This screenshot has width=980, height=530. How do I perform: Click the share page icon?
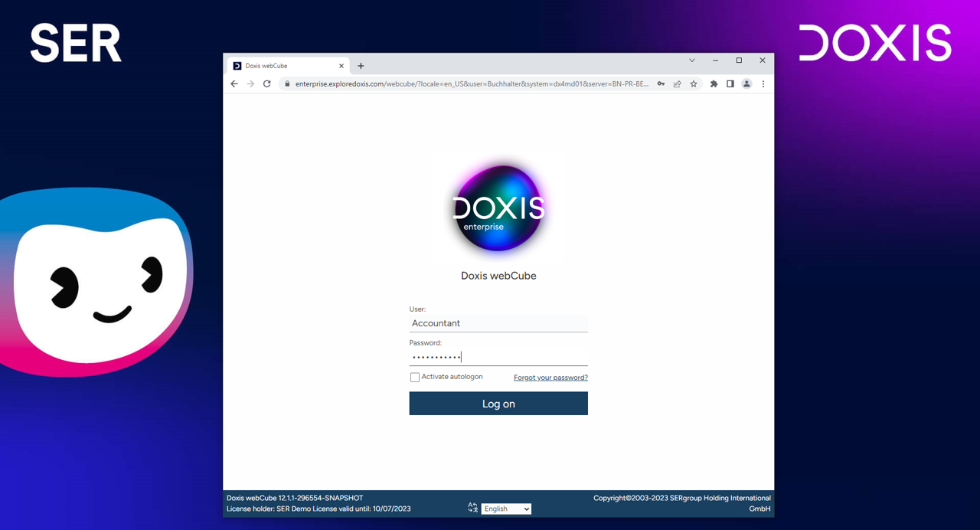[678, 84]
